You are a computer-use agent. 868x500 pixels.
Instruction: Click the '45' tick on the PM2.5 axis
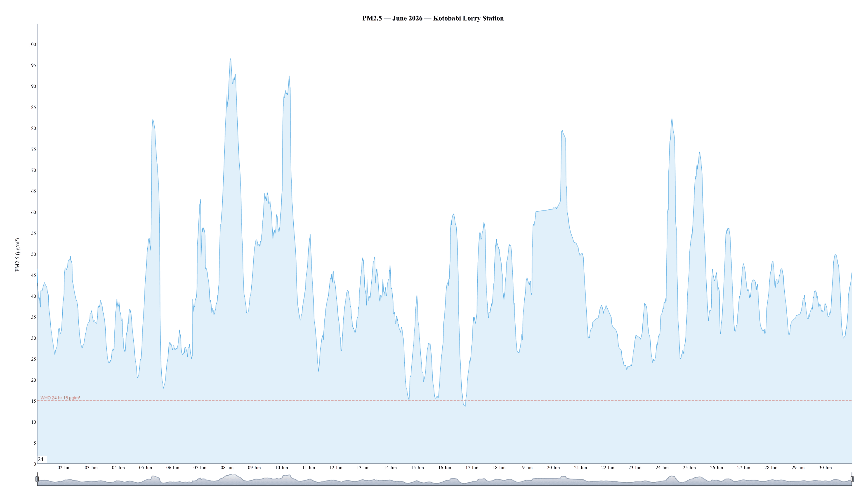coord(33,275)
